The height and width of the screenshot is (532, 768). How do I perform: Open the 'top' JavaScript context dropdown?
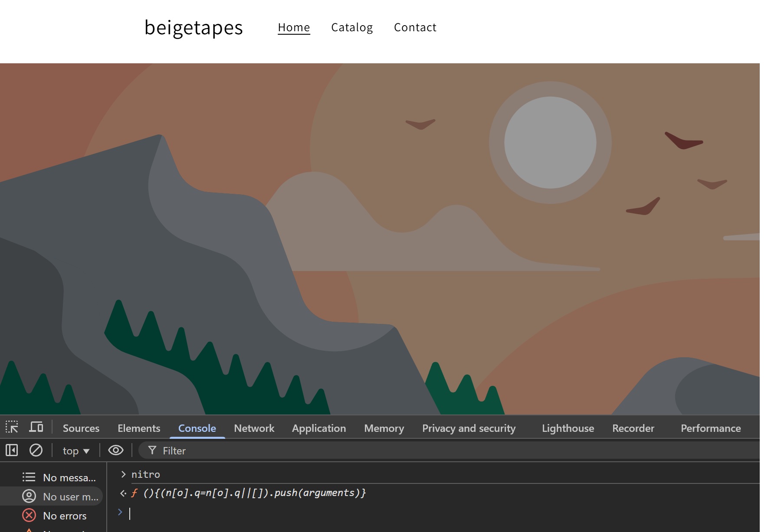[x=76, y=451]
